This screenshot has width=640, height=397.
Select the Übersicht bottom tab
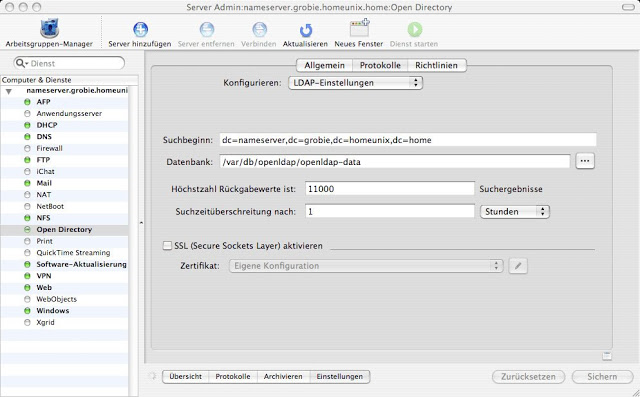186,377
